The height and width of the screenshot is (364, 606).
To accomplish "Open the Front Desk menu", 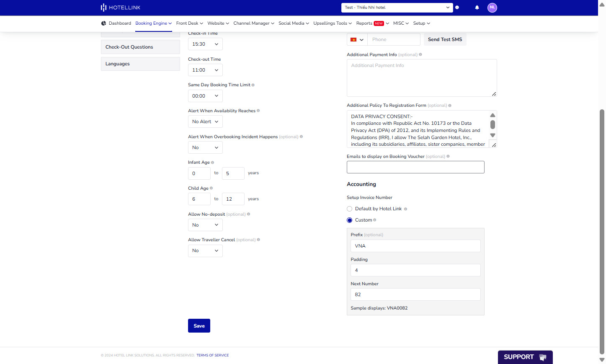I will point(190,23).
